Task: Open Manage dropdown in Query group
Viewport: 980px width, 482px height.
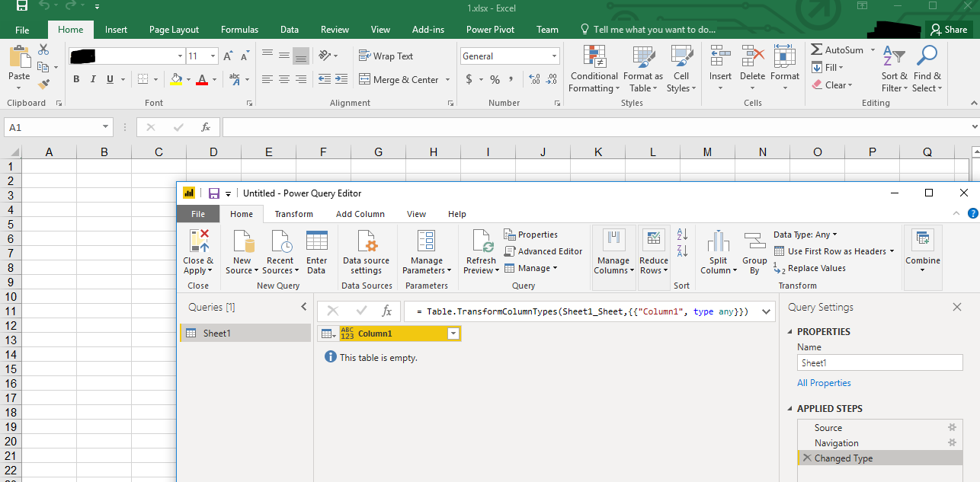Action: coord(531,268)
